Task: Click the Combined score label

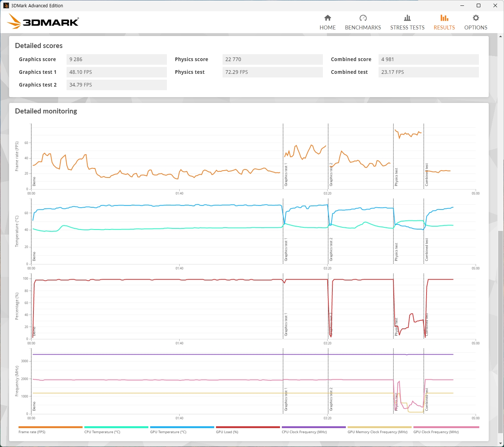Action: [x=351, y=59]
